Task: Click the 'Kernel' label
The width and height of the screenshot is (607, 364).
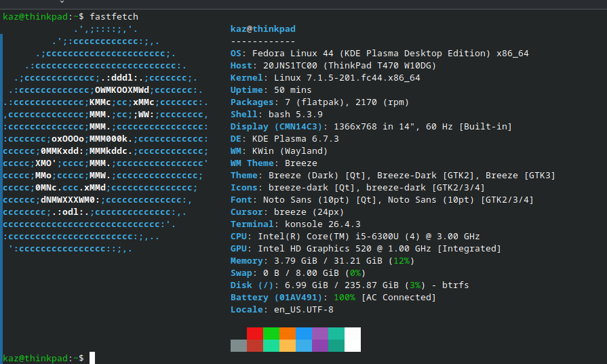Action: tap(247, 78)
